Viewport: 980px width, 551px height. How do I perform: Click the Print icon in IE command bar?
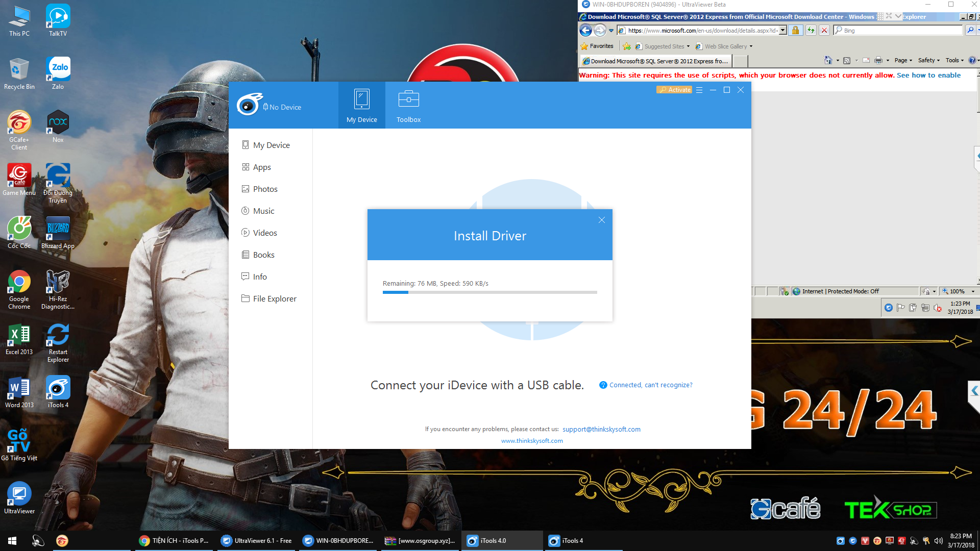[x=878, y=60]
